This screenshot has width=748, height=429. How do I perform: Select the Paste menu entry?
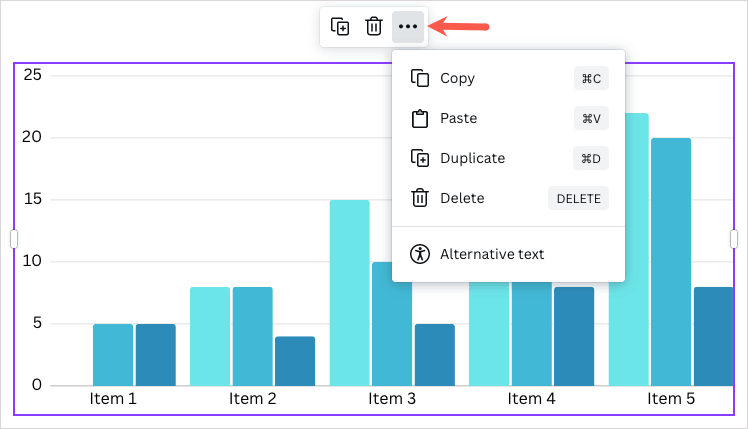point(459,118)
